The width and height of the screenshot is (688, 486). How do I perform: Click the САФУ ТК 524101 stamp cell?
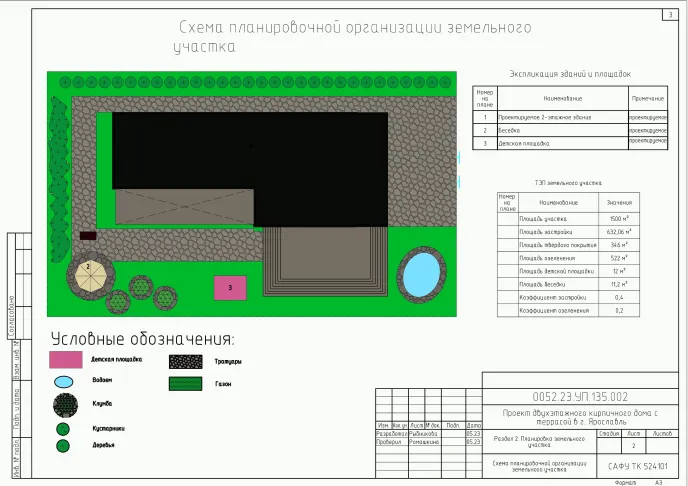click(x=637, y=466)
